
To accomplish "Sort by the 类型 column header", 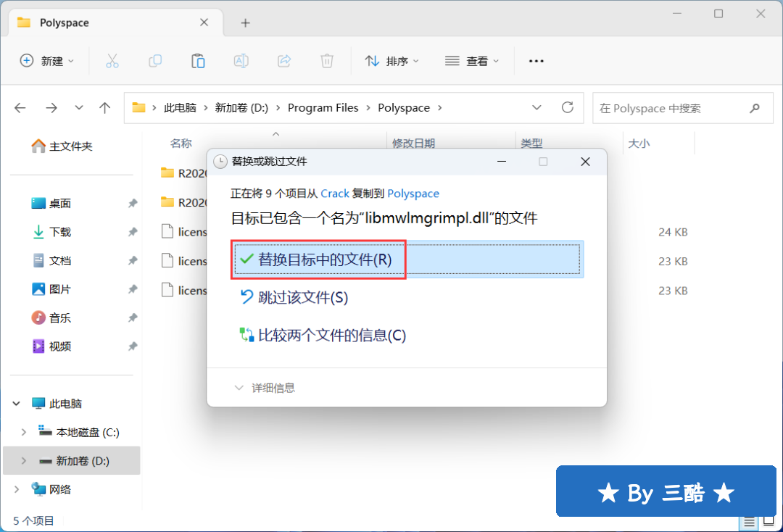I will pyautogui.click(x=531, y=144).
